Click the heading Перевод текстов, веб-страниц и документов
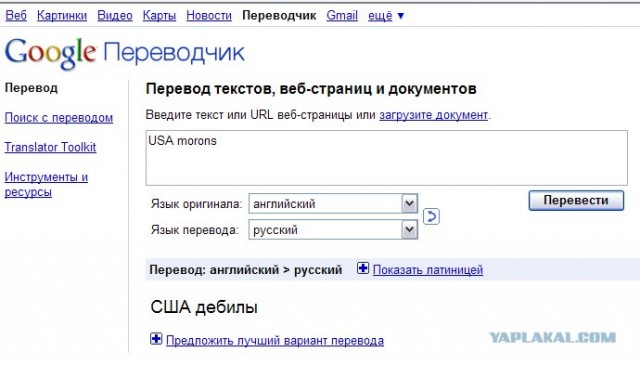The width and height of the screenshot is (640, 365). [x=311, y=89]
